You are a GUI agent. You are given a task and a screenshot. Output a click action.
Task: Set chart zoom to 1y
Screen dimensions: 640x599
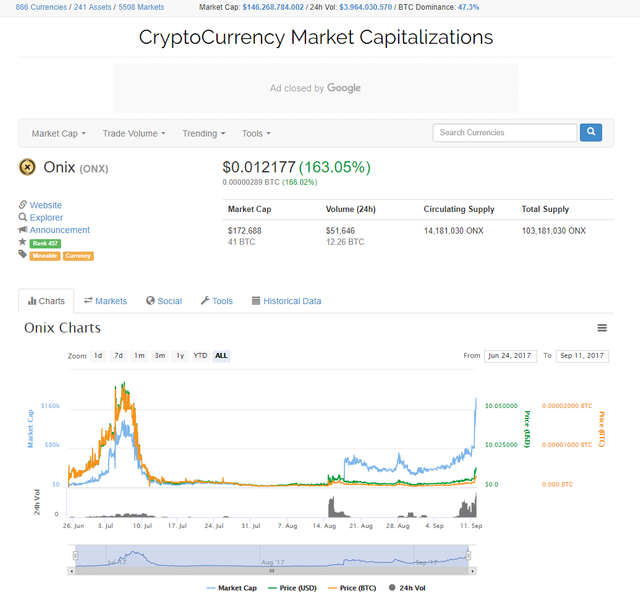tap(180, 356)
